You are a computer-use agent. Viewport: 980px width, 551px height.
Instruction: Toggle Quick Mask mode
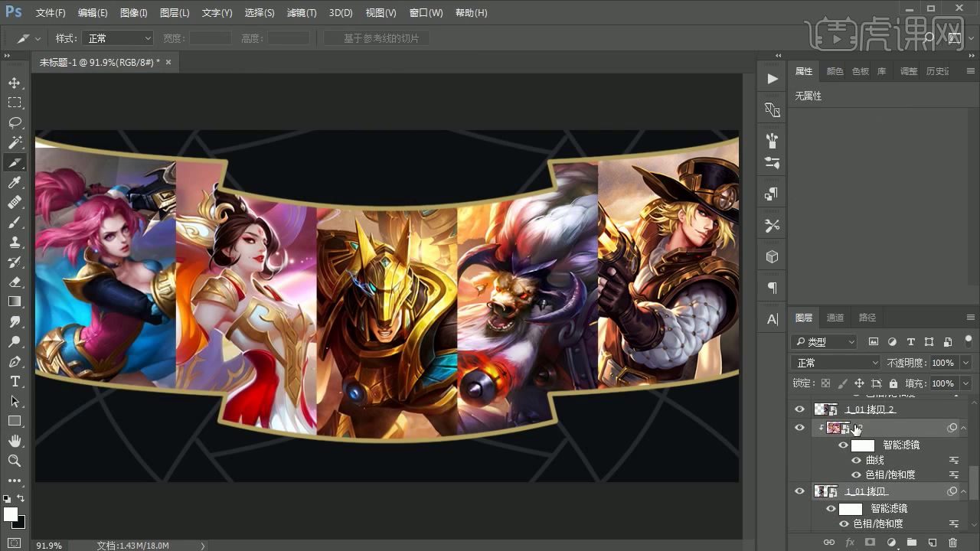click(15, 543)
